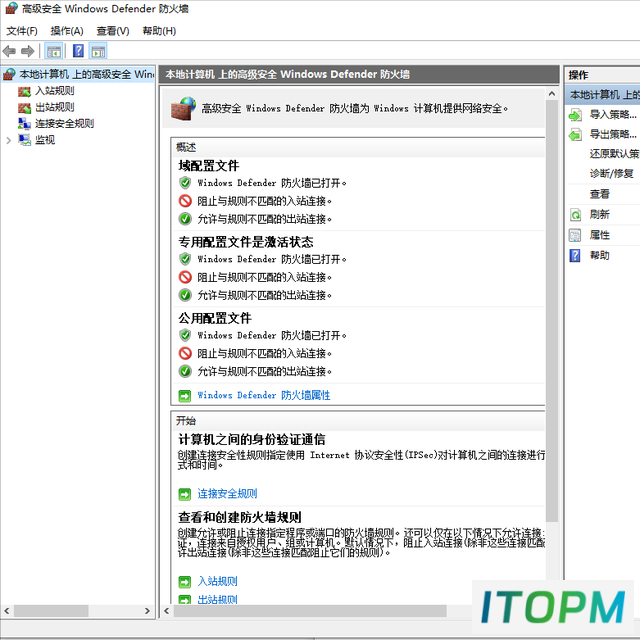
Task: Click 还原默认策略 in the actions pane
Action: point(614,153)
